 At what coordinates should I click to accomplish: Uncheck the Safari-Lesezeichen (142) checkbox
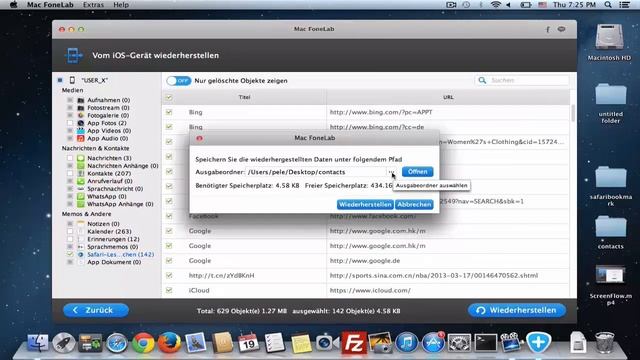tap(70, 254)
